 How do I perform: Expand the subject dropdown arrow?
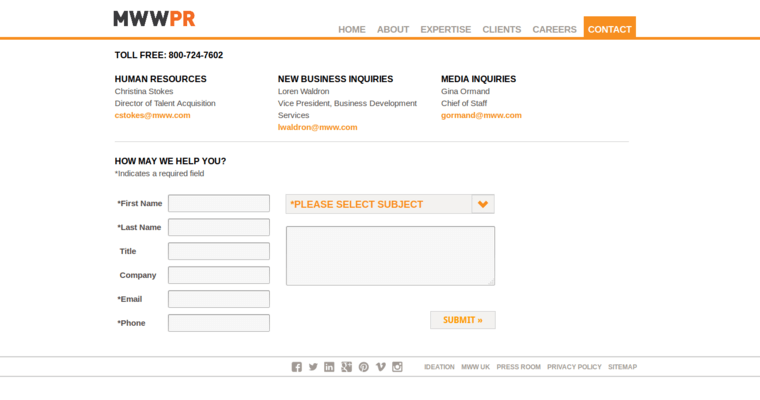(483, 204)
